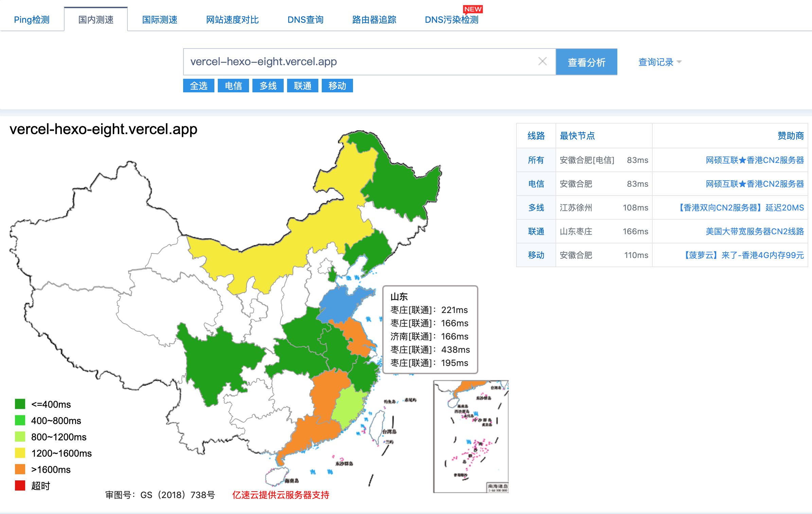Click the 400~800ms green legend swatch

[20, 420]
